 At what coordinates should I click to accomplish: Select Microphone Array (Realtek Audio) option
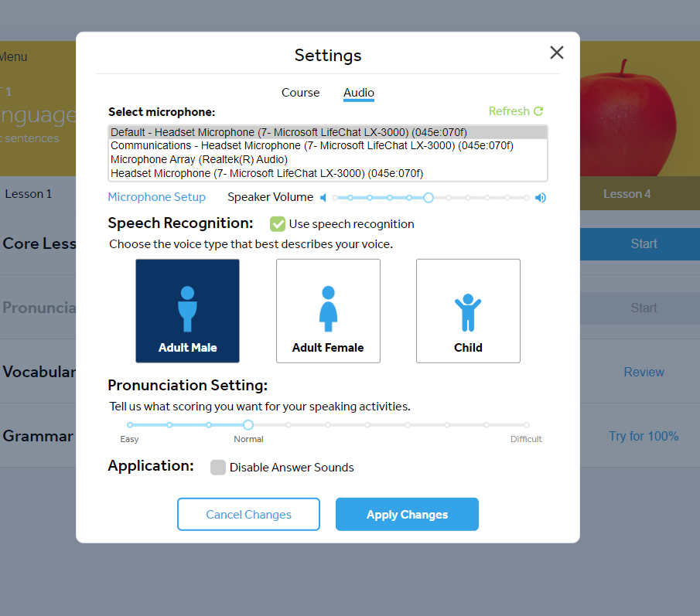(x=188, y=159)
